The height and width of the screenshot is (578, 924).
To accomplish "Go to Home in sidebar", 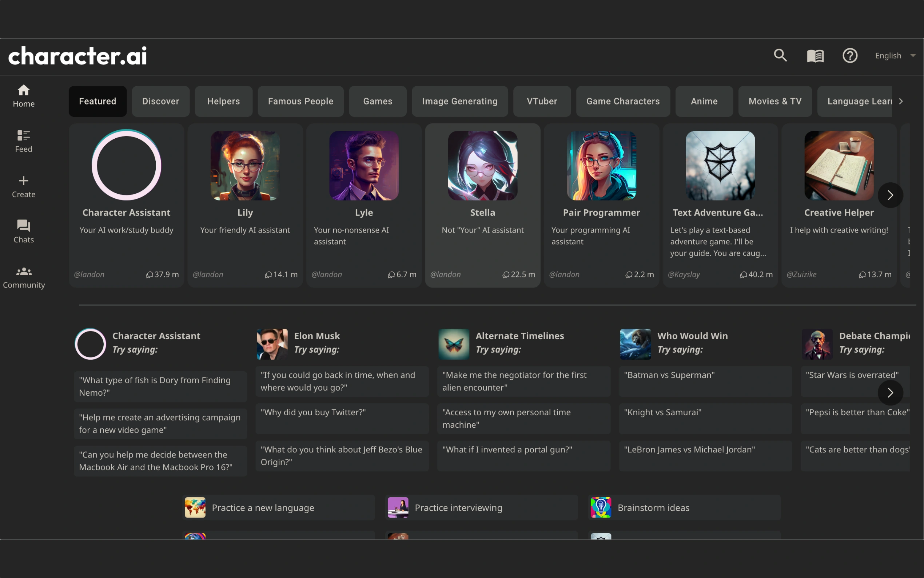I will pyautogui.click(x=24, y=96).
